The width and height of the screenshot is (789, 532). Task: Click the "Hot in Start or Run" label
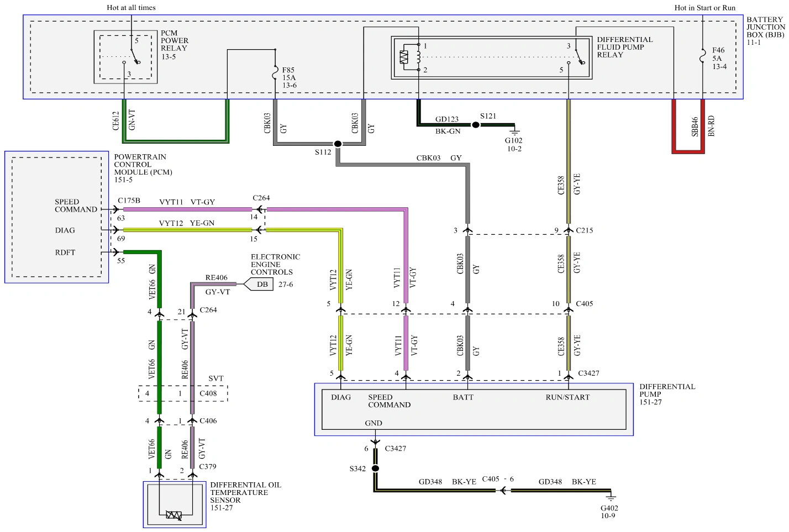pos(705,8)
